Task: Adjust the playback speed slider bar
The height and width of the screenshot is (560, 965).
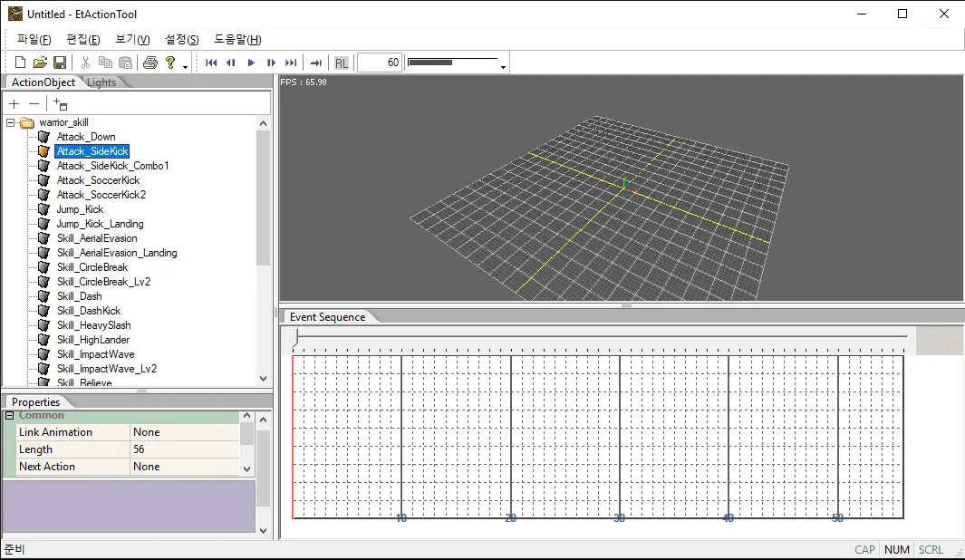Action: (x=452, y=63)
